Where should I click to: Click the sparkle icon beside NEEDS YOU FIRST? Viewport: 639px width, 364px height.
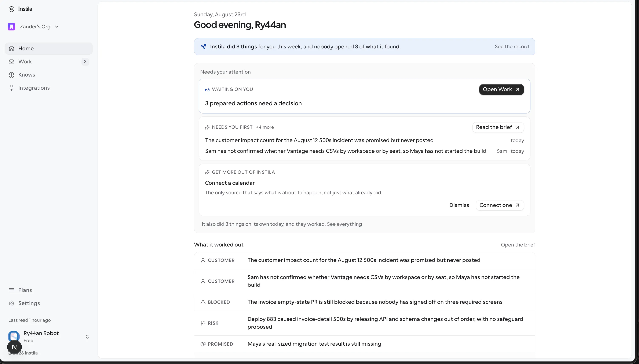tap(207, 127)
